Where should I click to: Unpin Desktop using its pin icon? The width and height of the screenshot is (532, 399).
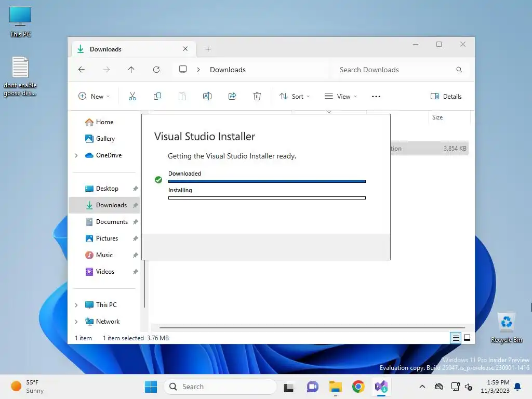click(x=136, y=189)
